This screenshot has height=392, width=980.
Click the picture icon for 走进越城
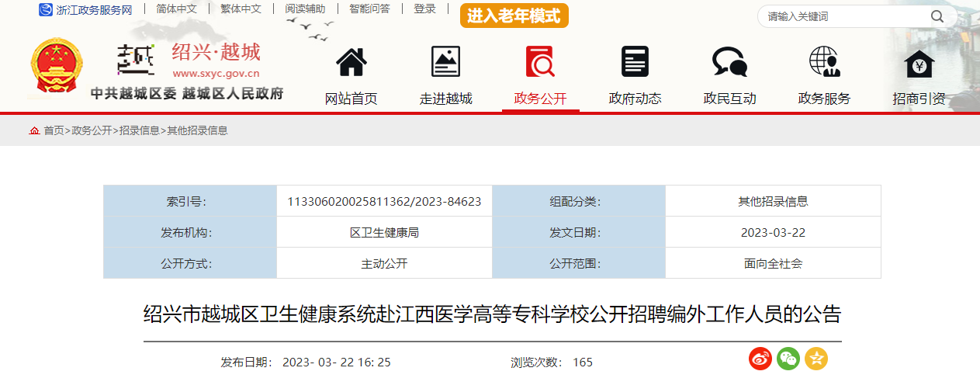point(445,62)
